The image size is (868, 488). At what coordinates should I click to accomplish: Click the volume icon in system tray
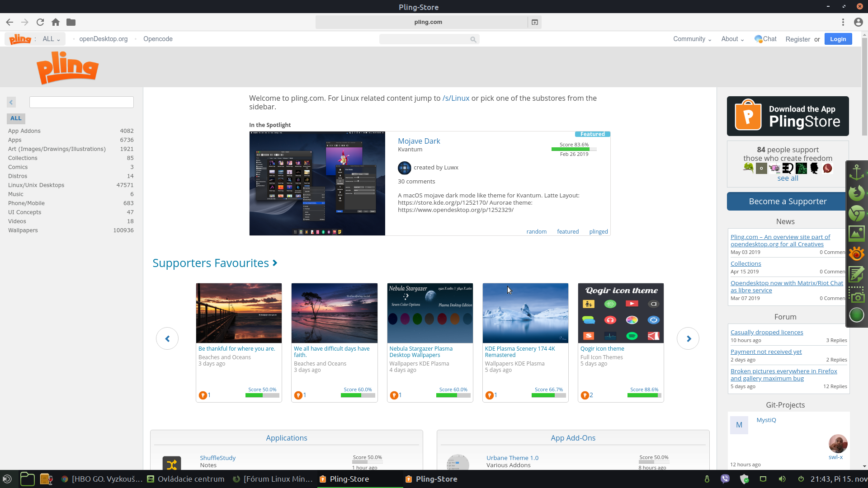[x=782, y=479]
